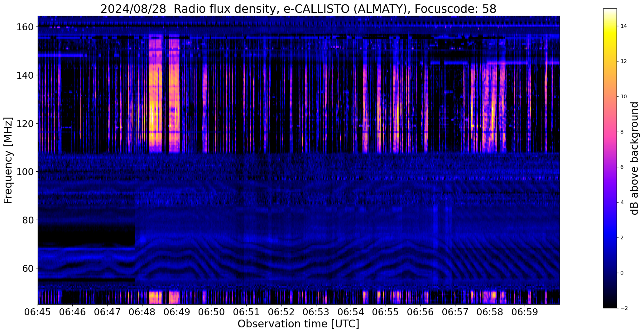This screenshot has height=333, width=644.
Task: Click the colorbar tick label 4
Action: (x=622, y=203)
